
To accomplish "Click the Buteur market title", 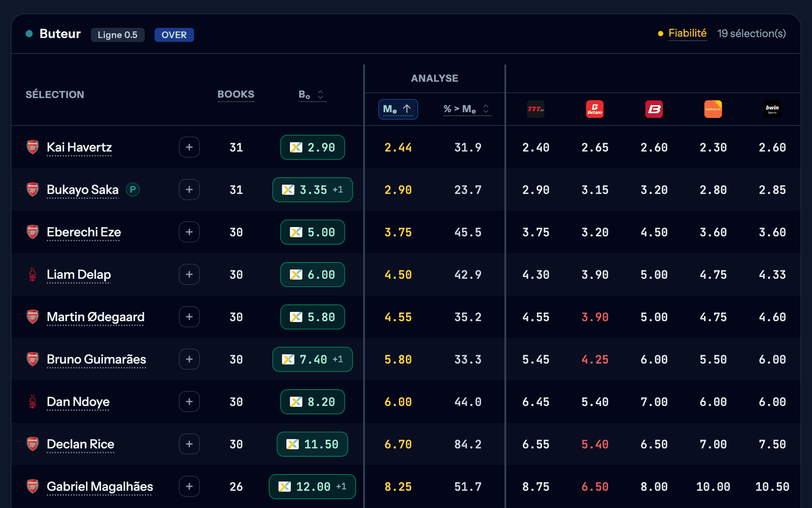I will coord(60,34).
